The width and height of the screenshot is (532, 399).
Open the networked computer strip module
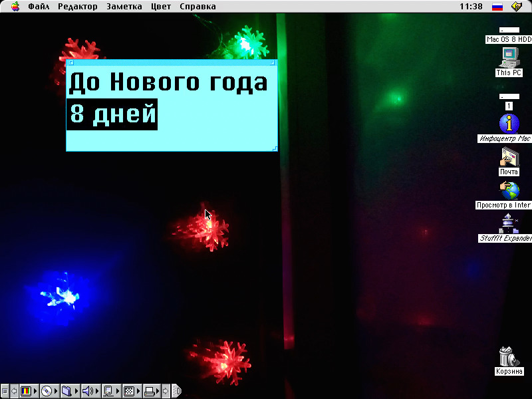108,392
